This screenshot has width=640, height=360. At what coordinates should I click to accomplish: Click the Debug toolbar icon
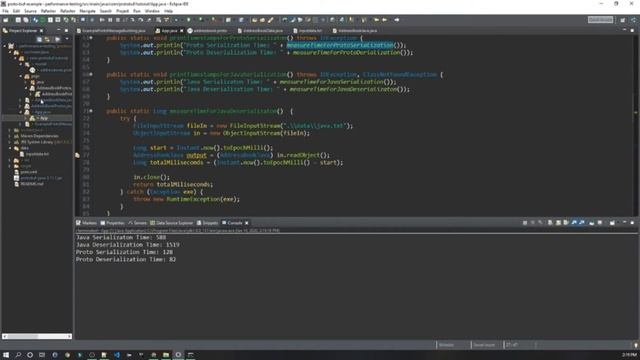(177, 20)
